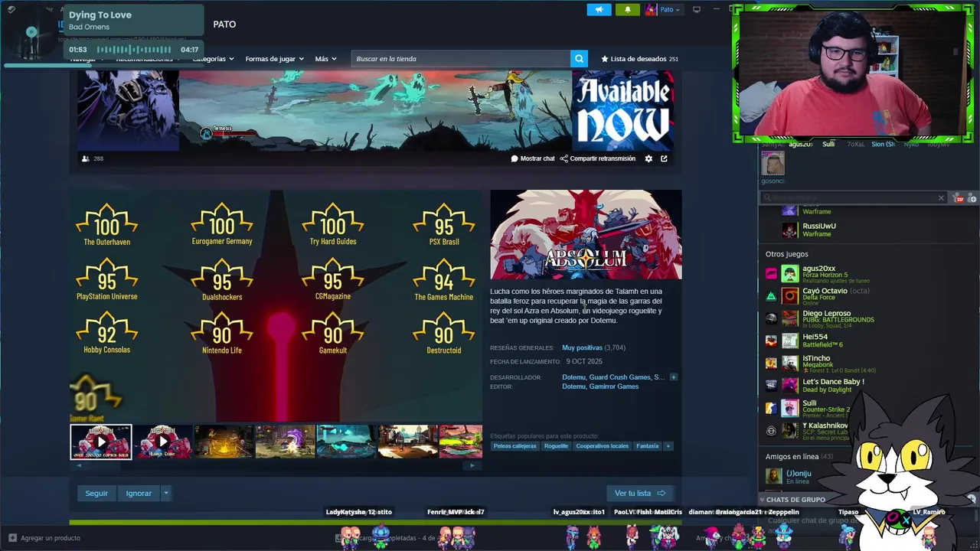Collapse the Chats de grupo section
This screenshot has width=980, height=551.
794,500
